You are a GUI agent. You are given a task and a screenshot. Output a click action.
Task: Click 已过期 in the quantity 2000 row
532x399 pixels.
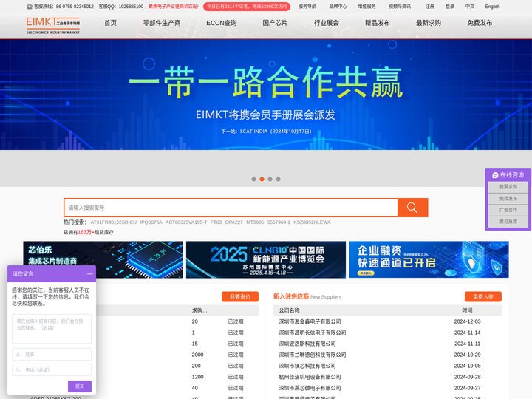(236, 355)
